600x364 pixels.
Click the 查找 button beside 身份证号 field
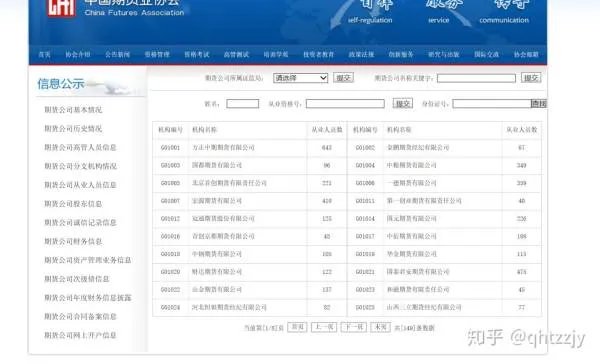pyautogui.click(x=539, y=103)
